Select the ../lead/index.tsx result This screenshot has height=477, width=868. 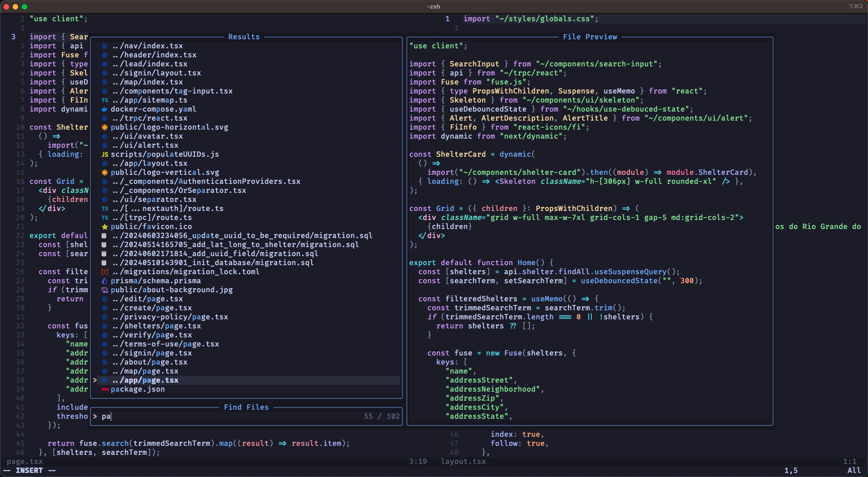[x=246, y=64]
